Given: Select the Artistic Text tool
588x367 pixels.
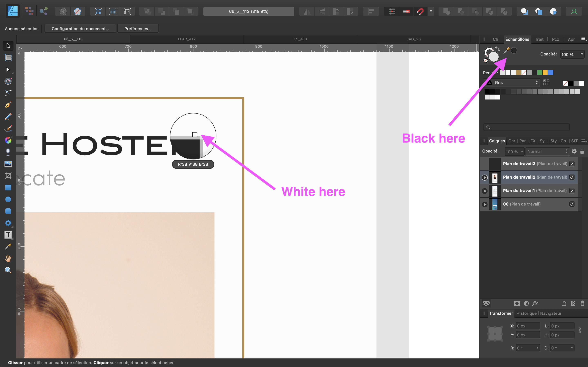Looking at the screenshot, I should tap(8, 235).
